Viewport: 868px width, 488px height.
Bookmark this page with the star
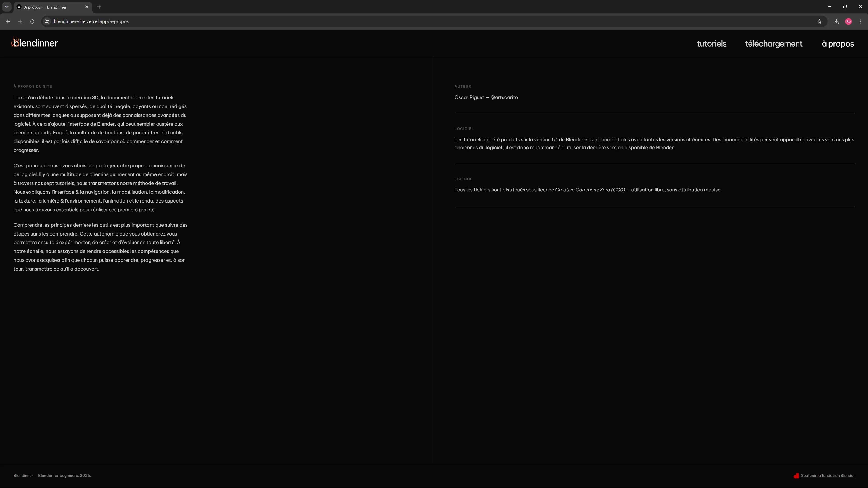click(x=819, y=21)
